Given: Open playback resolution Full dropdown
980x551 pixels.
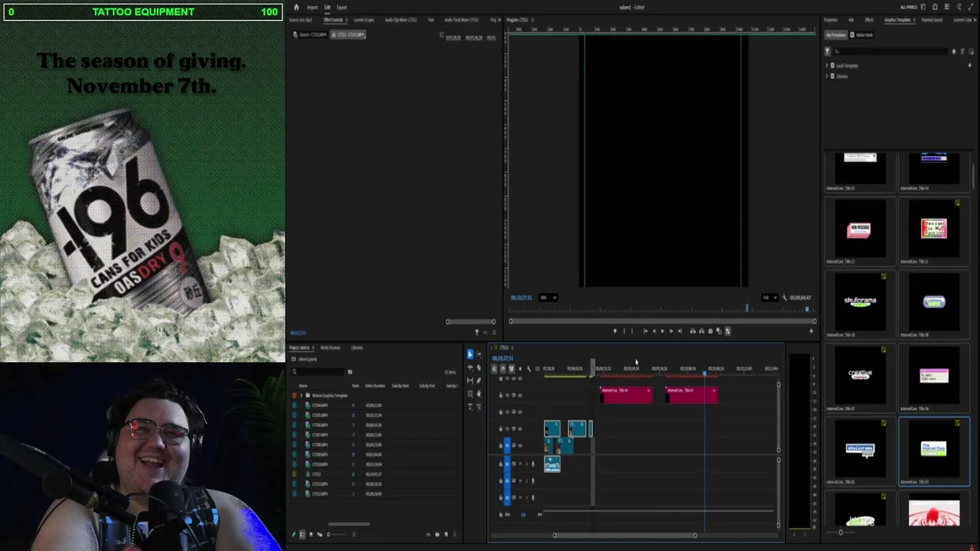Looking at the screenshot, I should click(x=769, y=298).
